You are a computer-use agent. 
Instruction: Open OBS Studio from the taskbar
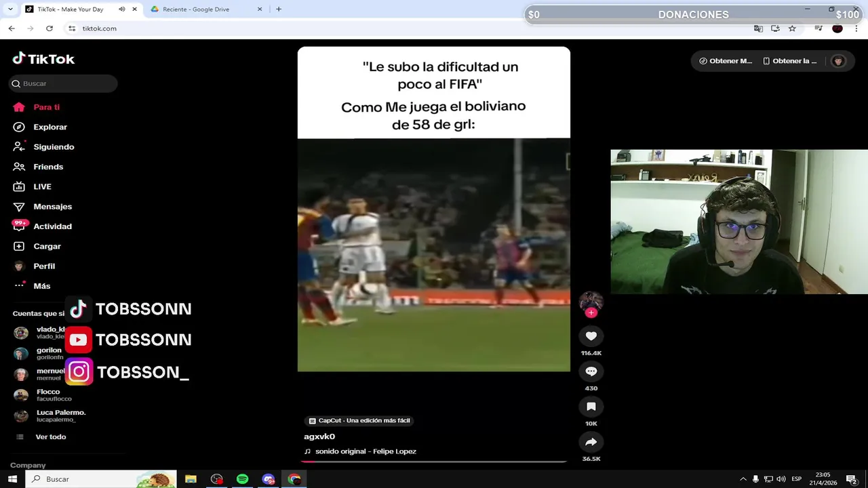pos(217,479)
